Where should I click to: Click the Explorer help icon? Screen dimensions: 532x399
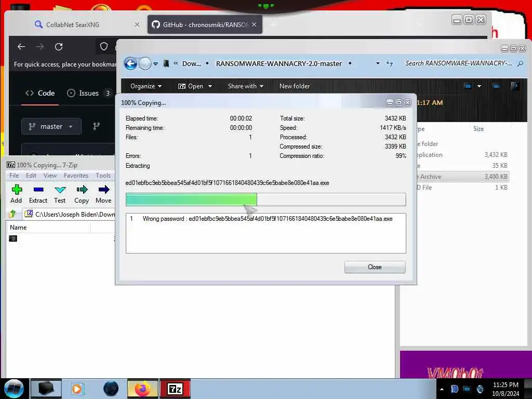pyautogui.click(x=515, y=86)
